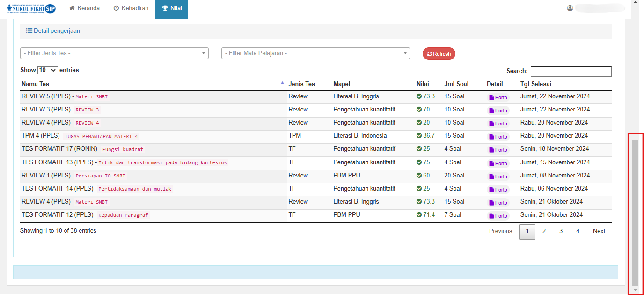Viewport: 644px width, 295px height.
Task: Focus the Search input field
Action: 571,72
